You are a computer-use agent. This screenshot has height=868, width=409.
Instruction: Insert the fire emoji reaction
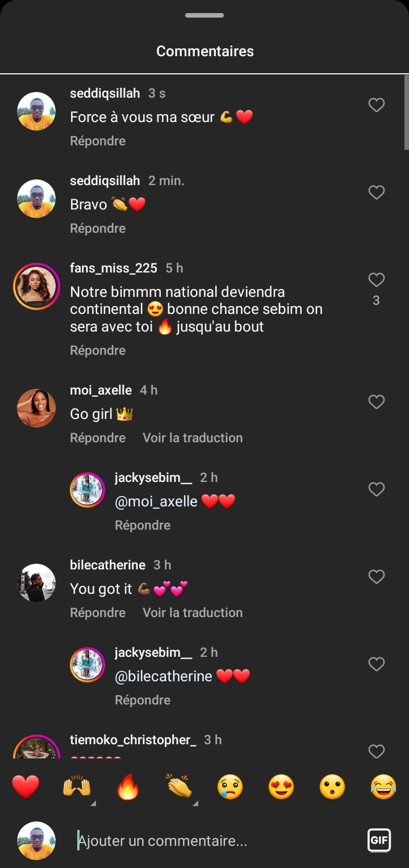(128, 787)
